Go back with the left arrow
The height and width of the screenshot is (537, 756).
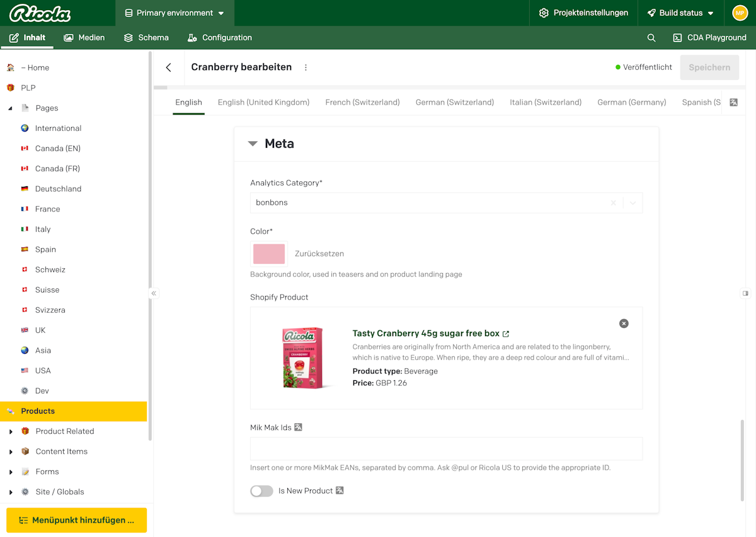(x=168, y=67)
